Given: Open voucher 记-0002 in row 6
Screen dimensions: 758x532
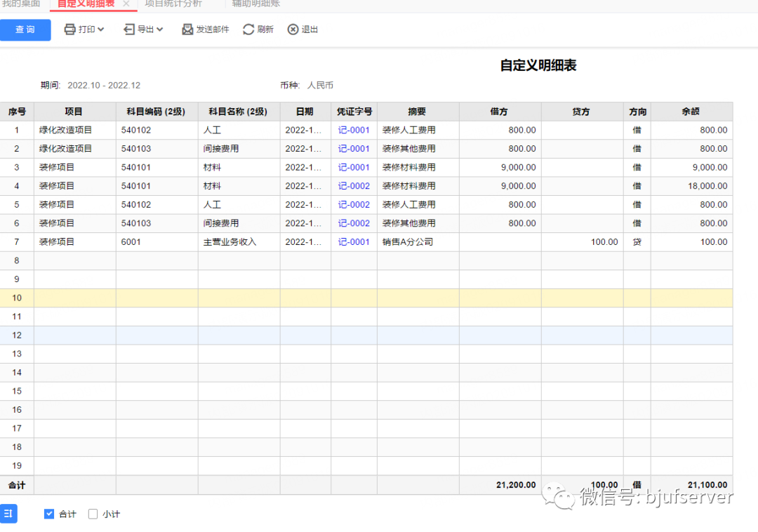Looking at the screenshot, I should (x=354, y=223).
